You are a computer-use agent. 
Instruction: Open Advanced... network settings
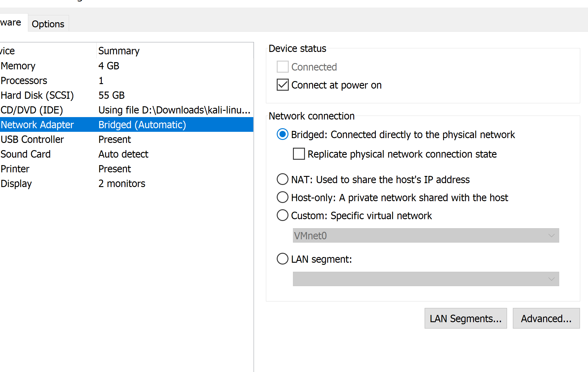[x=546, y=318]
